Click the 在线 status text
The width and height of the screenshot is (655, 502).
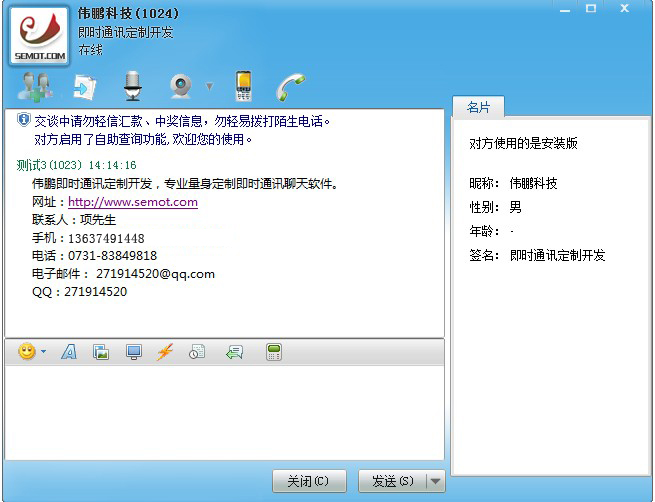click(90, 50)
